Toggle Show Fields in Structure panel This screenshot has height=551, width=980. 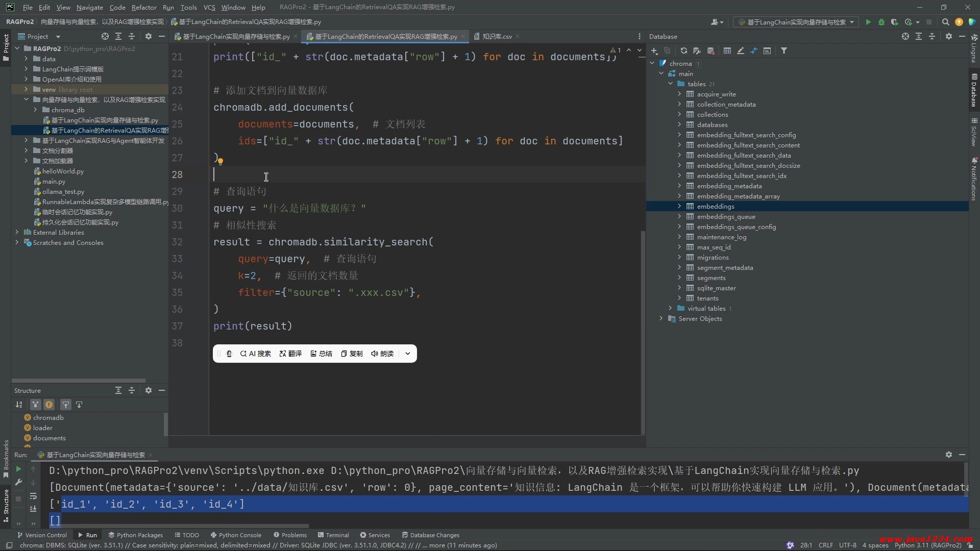pyautogui.click(x=49, y=405)
